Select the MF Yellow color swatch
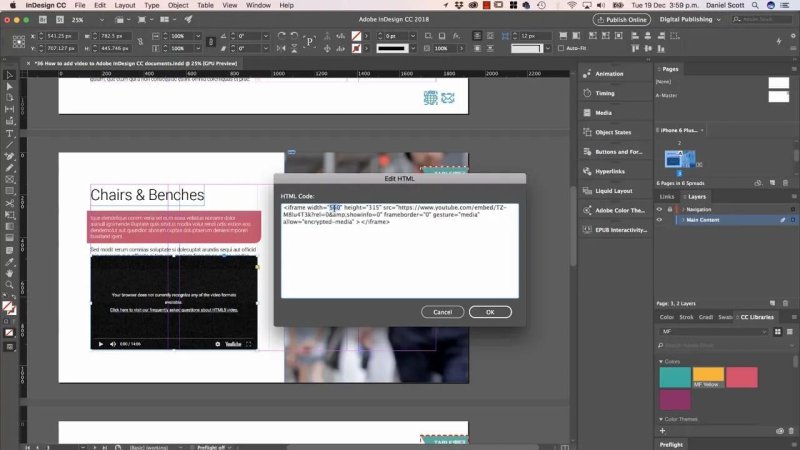This screenshot has height=450, width=800. 708,378
